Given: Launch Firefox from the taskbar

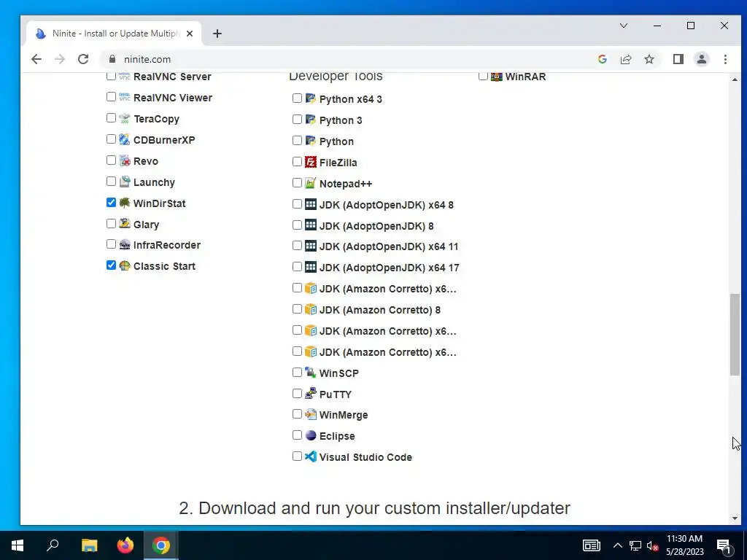Looking at the screenshot, I should click(x=125, y=545).
